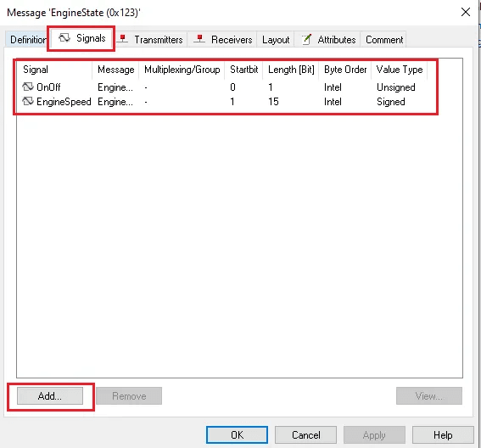The height and width of the screenshot is (448, 481).
Task: Open the Layout tab
Action: 276,40
